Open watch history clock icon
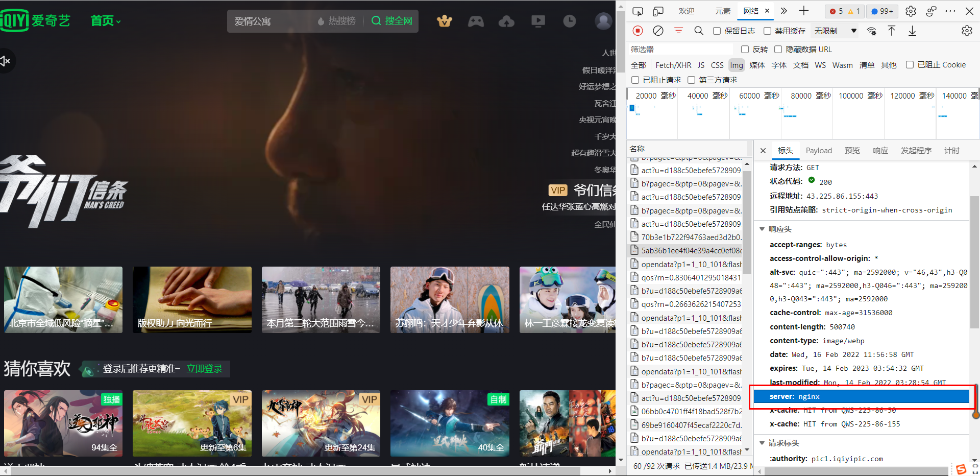Viewport: 980px width, 476px height. coord(570,21)
